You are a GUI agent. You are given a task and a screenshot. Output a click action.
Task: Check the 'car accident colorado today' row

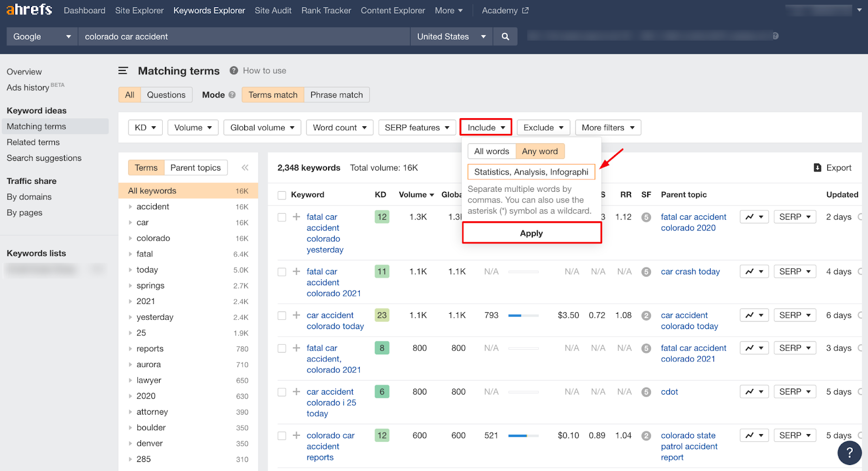[282, 315]
